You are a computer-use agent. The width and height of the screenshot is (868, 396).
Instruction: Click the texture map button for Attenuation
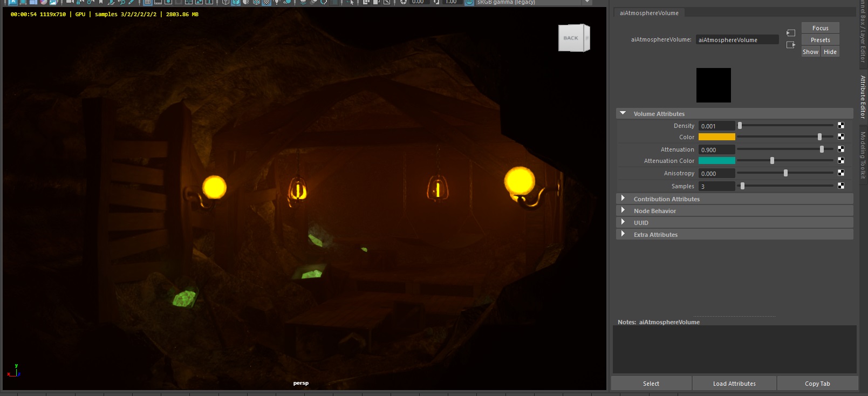841,149
